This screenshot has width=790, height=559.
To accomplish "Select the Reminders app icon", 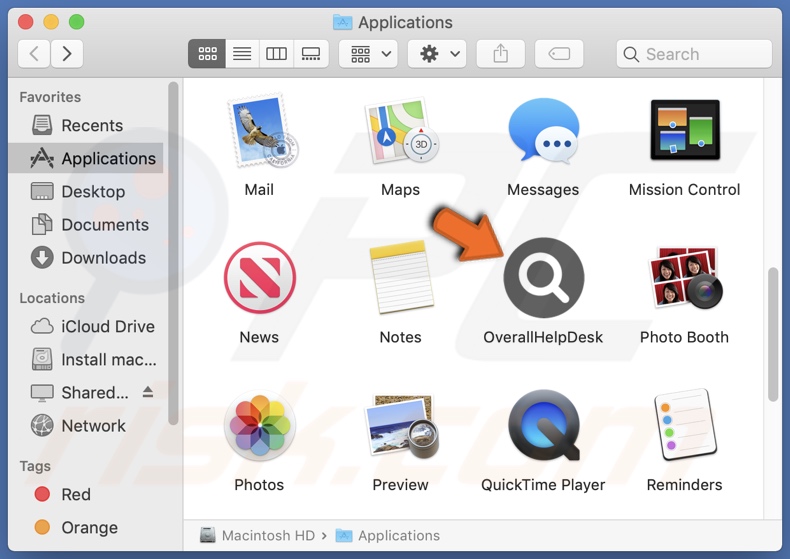I will 685,425.
